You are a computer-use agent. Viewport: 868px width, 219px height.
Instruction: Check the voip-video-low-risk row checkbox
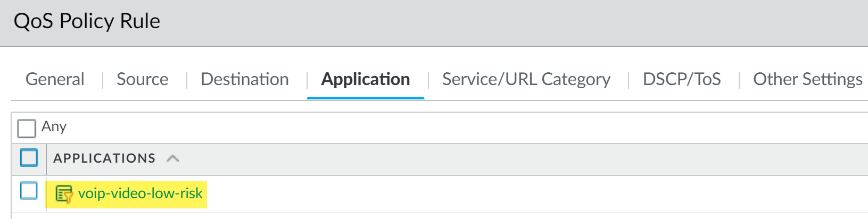(x=29, y=191)
